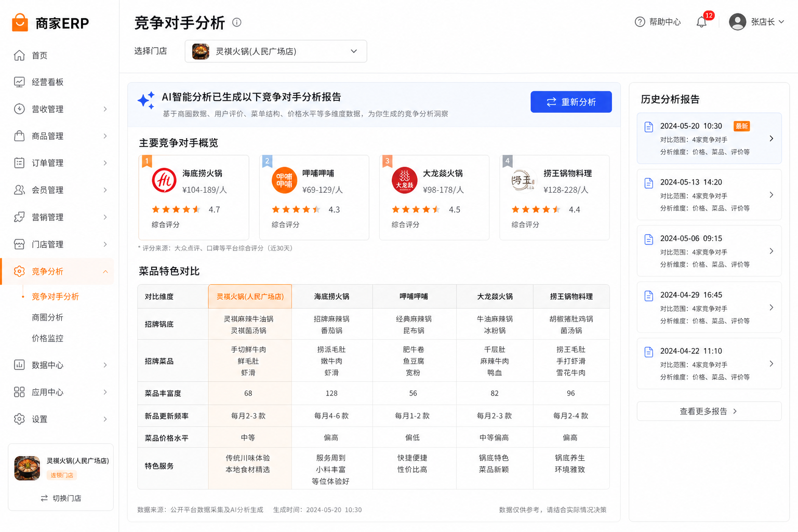The image size is (798, 532).
Task: Open the notifications bell icon
Action: coord(701,22)
